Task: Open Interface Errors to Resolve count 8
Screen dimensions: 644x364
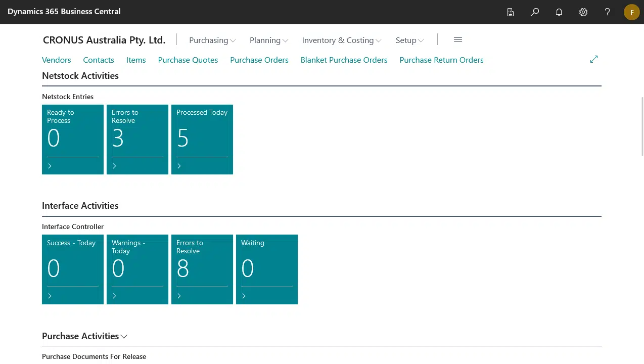Action: pos(182,268)
